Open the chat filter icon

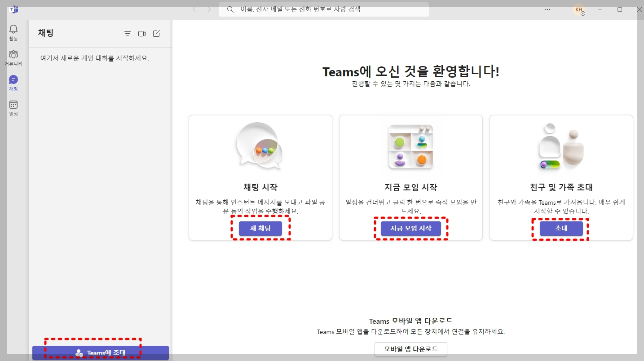pyautogui.click(x=128, y=34)
